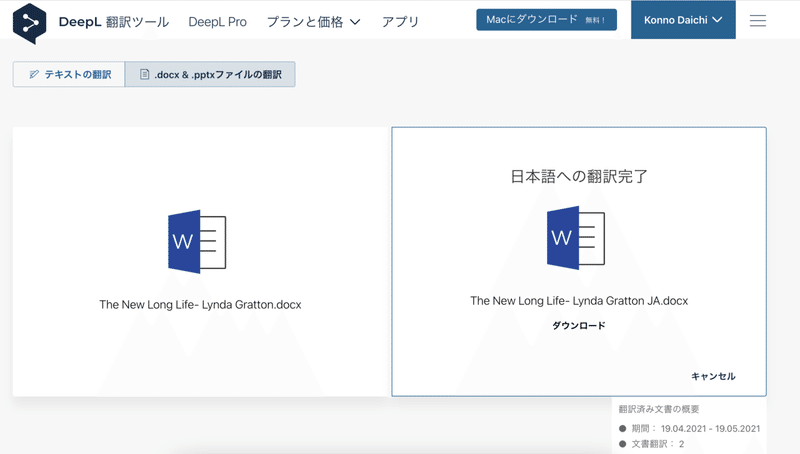Click the document icon on file translation tab
The width and height of the screenshot is (800, 454).
tap(145, 74)
